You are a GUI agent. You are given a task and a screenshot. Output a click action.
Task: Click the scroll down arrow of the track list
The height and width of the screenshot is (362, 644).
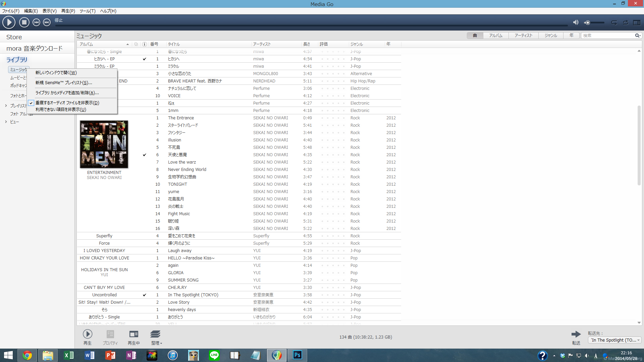click(639, 323)
